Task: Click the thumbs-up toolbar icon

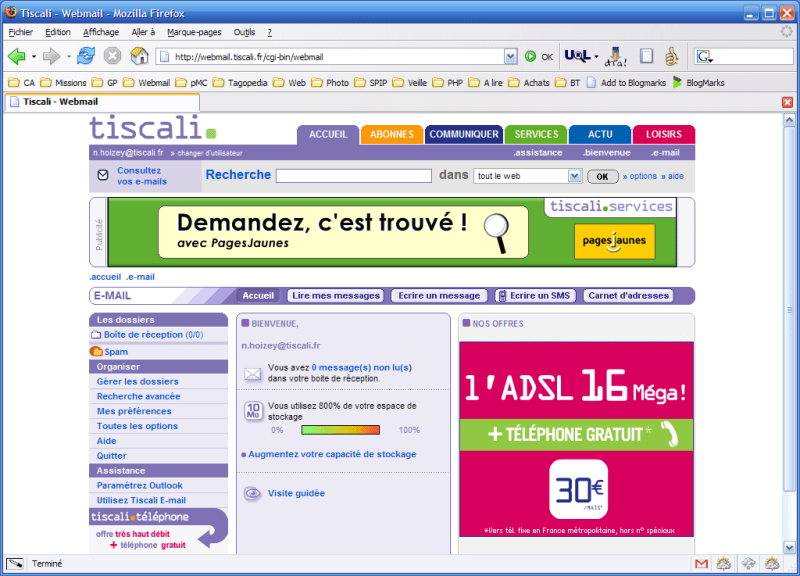Action: click(671, 56)
